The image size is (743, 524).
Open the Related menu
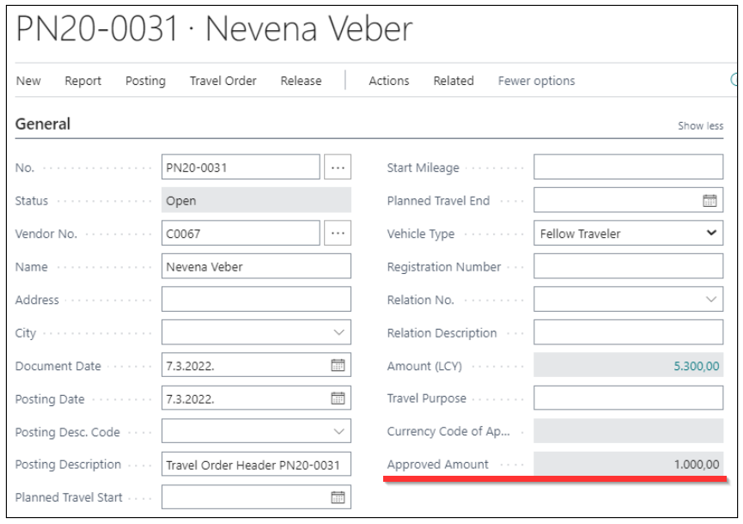coord(453,81)
